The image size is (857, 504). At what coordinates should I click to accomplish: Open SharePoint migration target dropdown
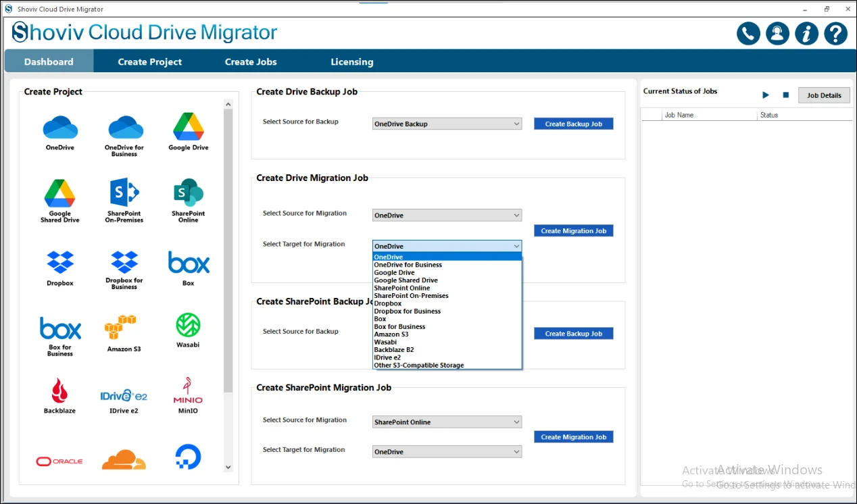click(447, 452)
